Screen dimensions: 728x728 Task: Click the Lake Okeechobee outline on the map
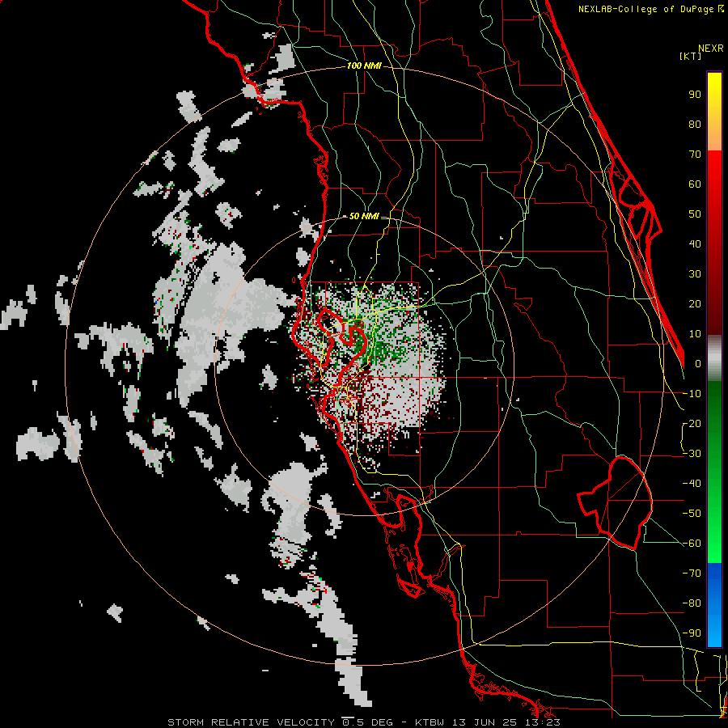click(616, 503)
